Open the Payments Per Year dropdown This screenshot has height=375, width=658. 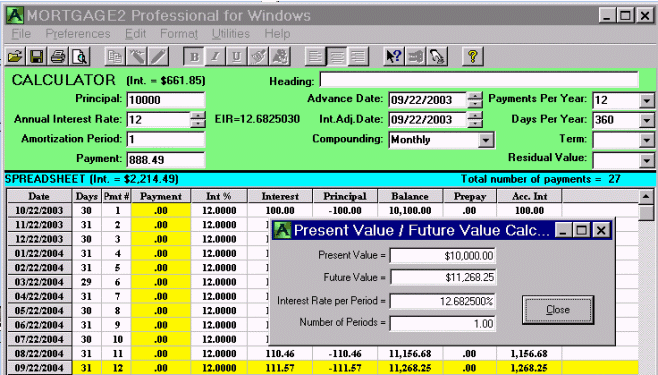click(x=646, y=101)
